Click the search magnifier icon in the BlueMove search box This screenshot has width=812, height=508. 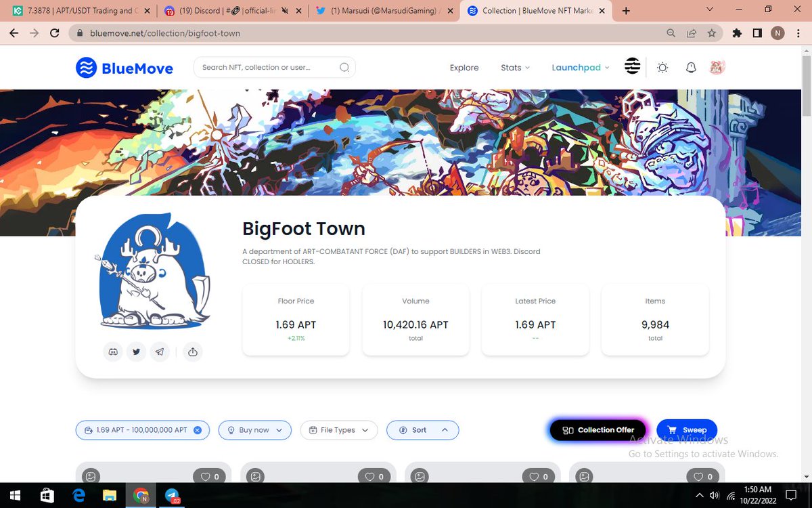pyautogui.click(x=344, y=67)
